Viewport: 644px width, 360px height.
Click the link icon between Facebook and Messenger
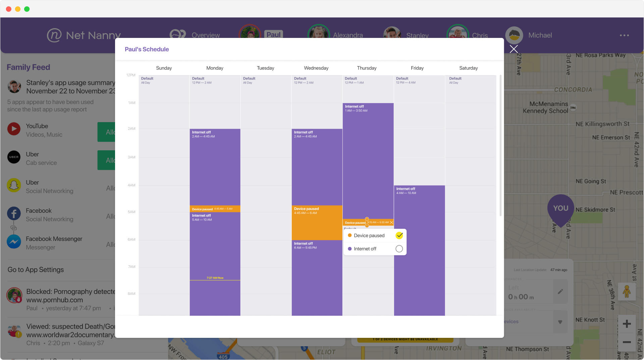pos(14,228)
